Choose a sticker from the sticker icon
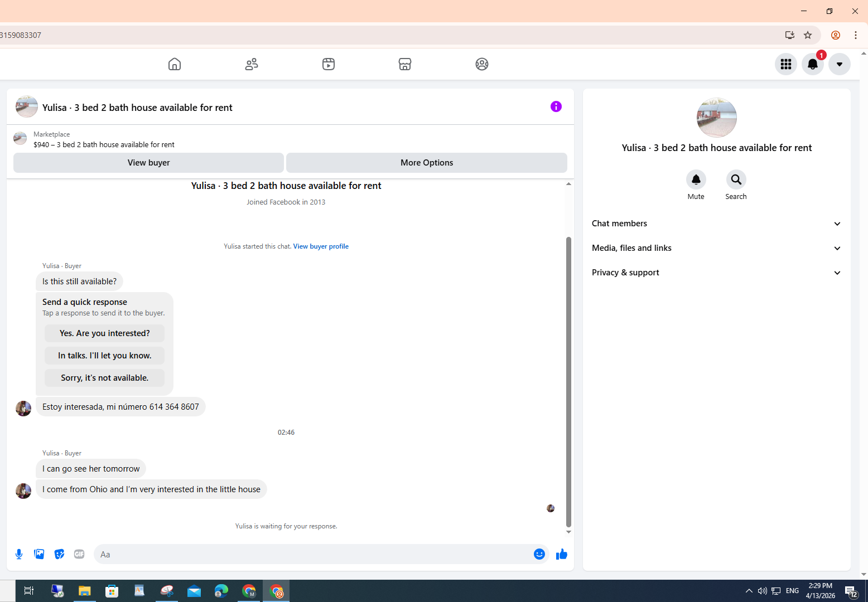The width and height of the screenshot is (868, 602). 59,554
